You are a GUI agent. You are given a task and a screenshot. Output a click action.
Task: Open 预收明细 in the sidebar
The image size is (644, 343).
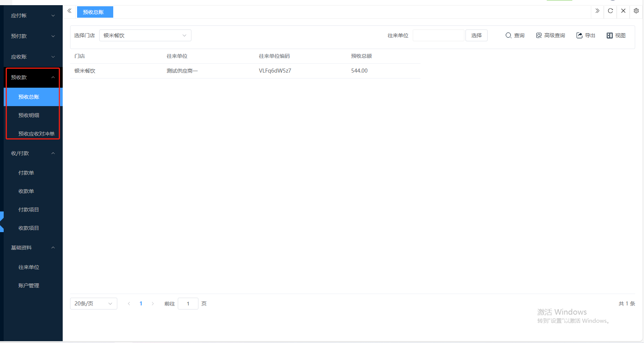coord(33,115)
